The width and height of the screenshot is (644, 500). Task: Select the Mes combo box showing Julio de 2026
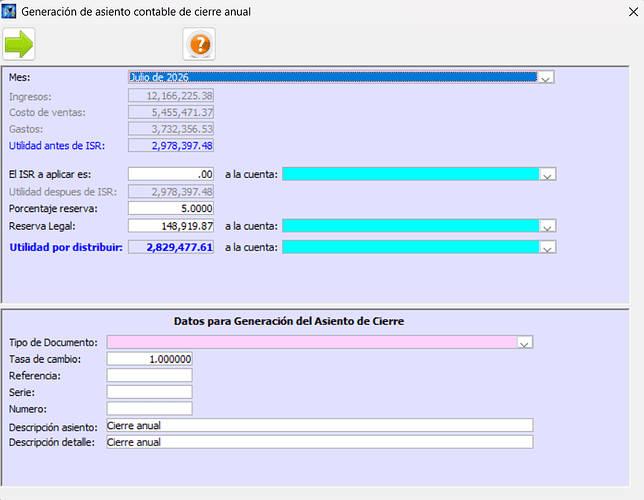tap(341, 77)
